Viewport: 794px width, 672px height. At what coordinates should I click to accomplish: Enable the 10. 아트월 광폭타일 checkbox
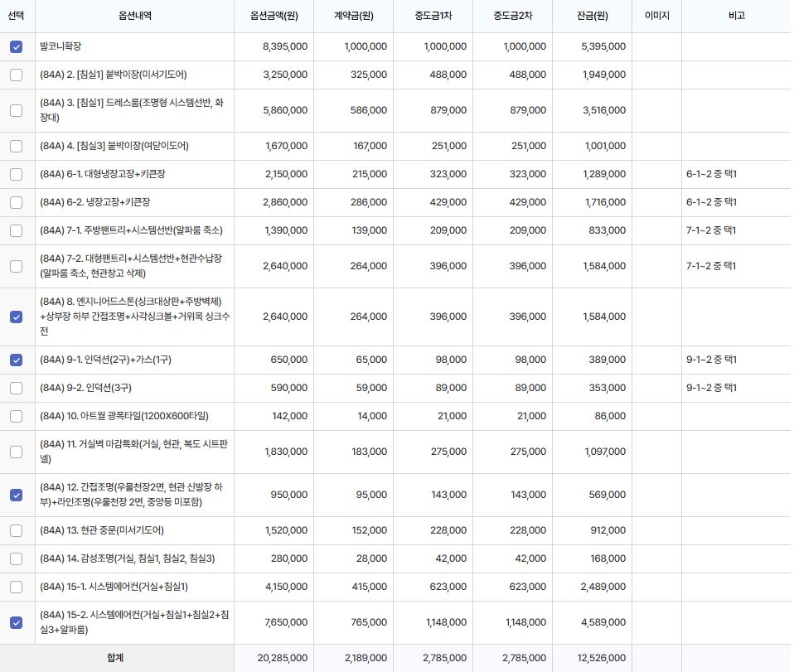pyautogui.click(x=17, y=416)
